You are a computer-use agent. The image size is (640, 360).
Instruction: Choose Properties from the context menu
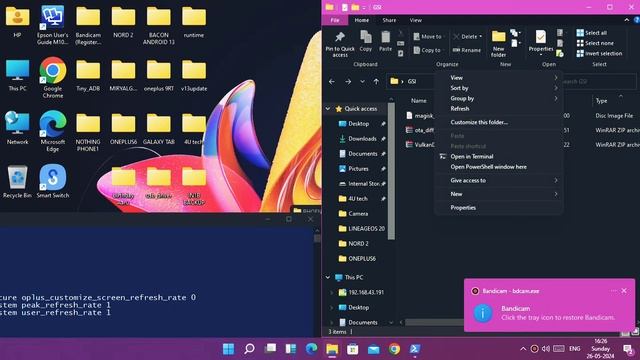499,207
